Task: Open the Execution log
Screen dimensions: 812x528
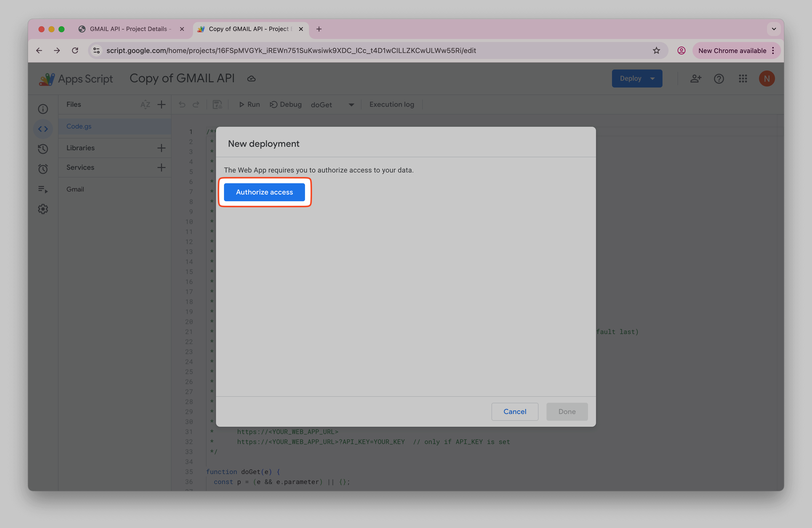Action: [392, 104]
